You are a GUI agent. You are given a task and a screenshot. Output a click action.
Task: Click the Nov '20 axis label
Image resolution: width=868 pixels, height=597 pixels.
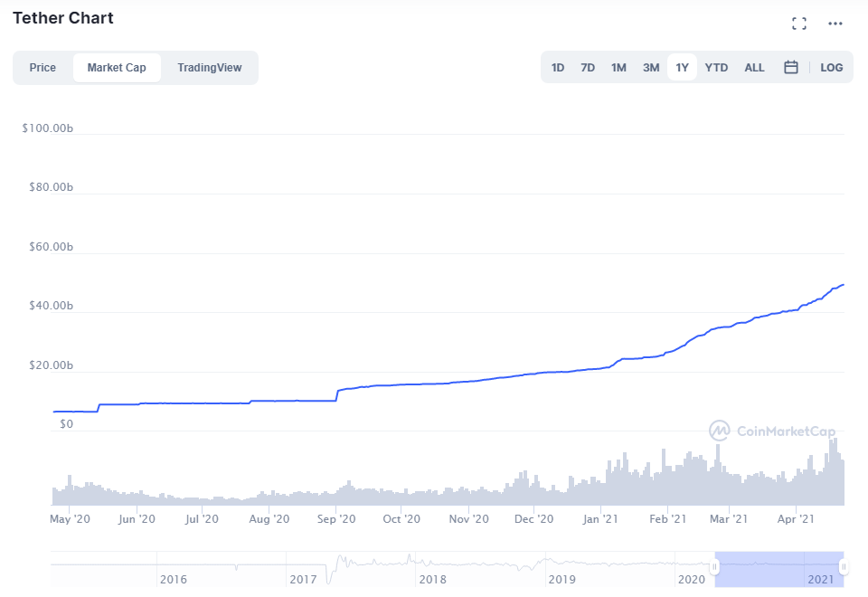[x=469, y=519]
